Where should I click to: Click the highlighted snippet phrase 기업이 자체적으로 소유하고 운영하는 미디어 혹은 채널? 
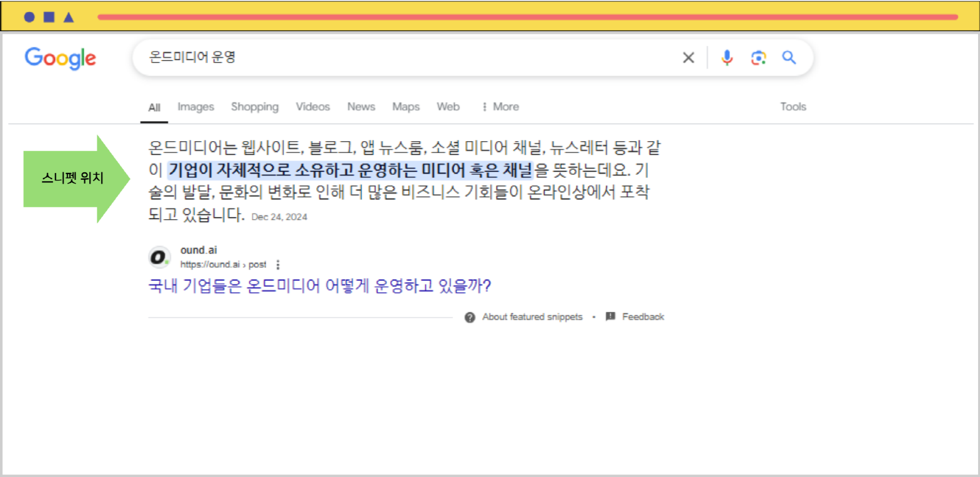(350, 170)
